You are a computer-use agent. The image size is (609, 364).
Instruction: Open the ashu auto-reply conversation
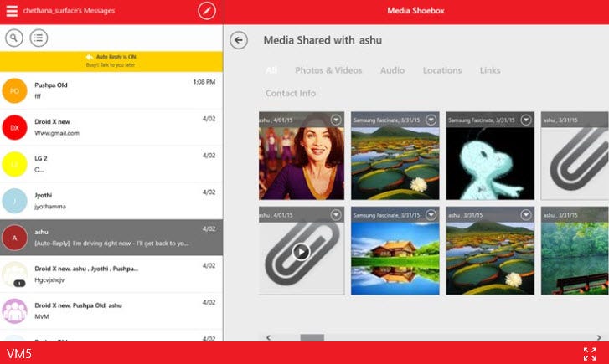111,238
